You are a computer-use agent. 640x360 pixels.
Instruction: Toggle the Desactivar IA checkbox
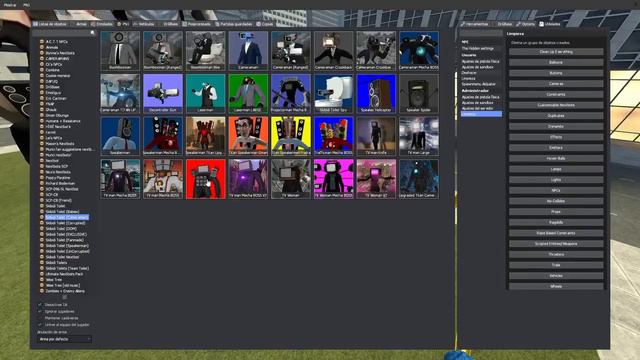(x=40, y=304)
